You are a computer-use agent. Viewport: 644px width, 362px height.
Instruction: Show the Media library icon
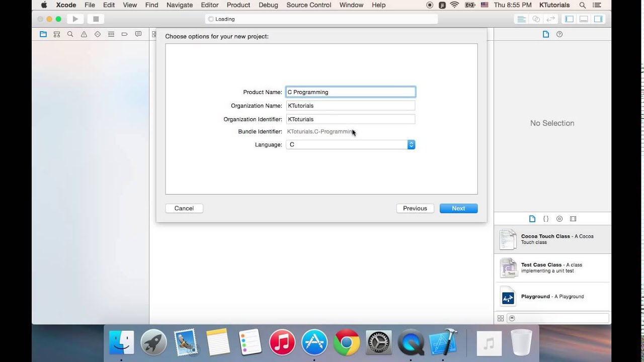click(573, 219)
